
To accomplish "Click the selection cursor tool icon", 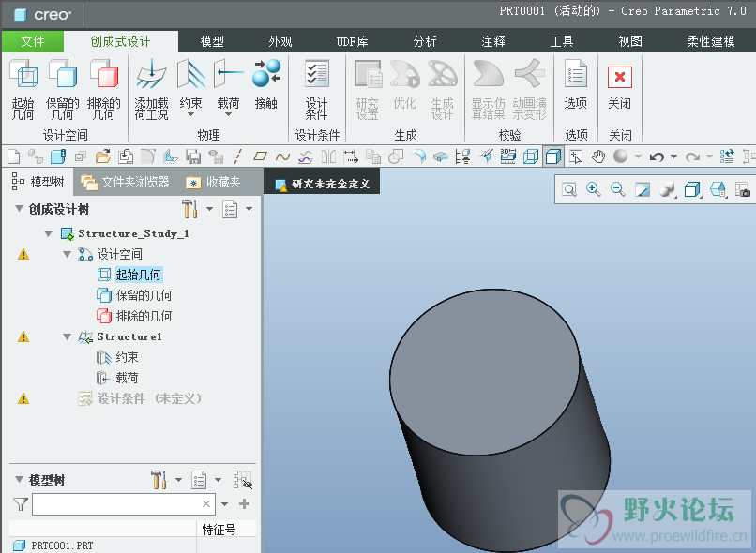I will click(576, 157).
